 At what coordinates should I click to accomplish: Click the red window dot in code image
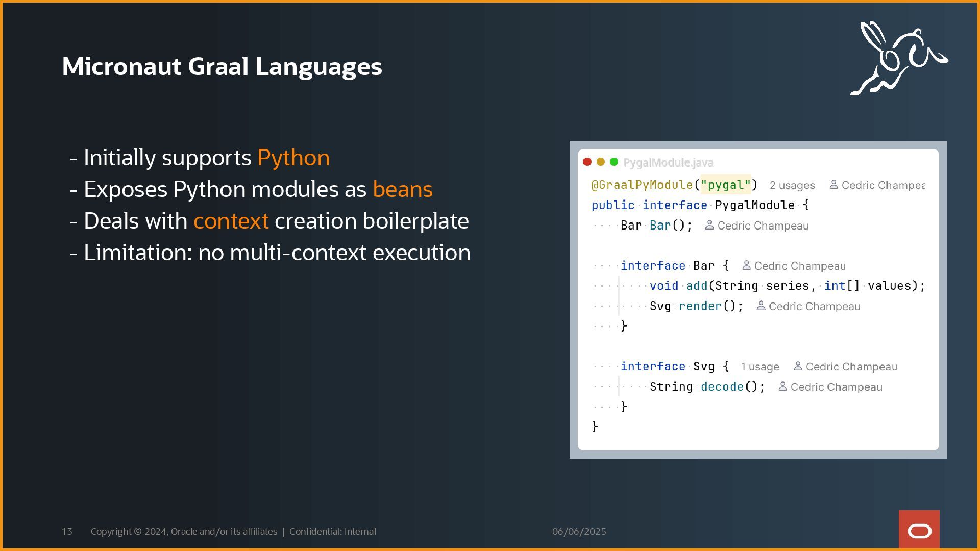coord(587,162)
